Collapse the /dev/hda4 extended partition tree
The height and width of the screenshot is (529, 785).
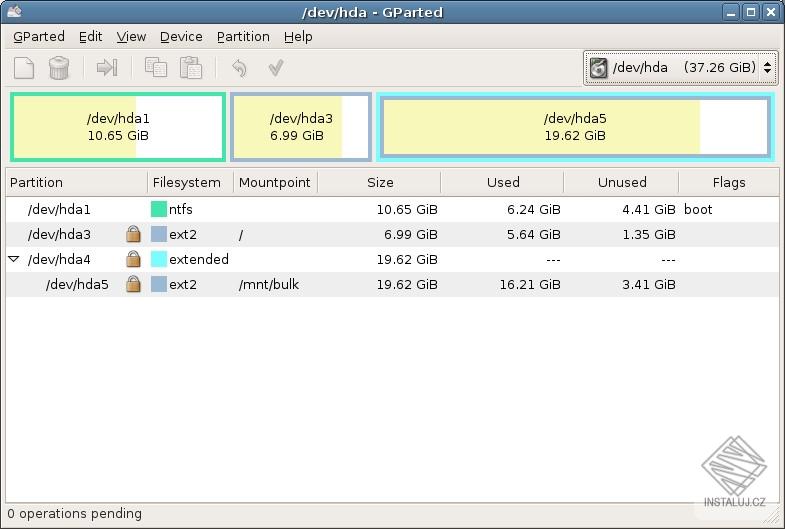tap(14, 259)
